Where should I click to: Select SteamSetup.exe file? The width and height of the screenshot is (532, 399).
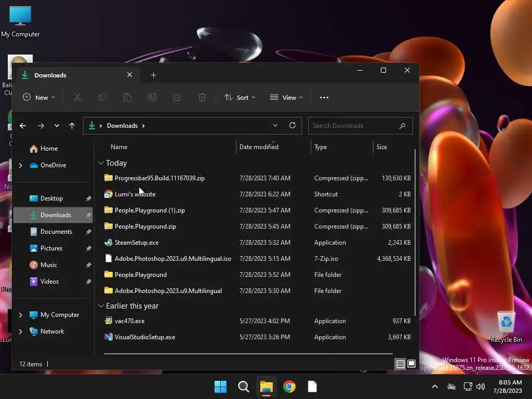(257, 242)
